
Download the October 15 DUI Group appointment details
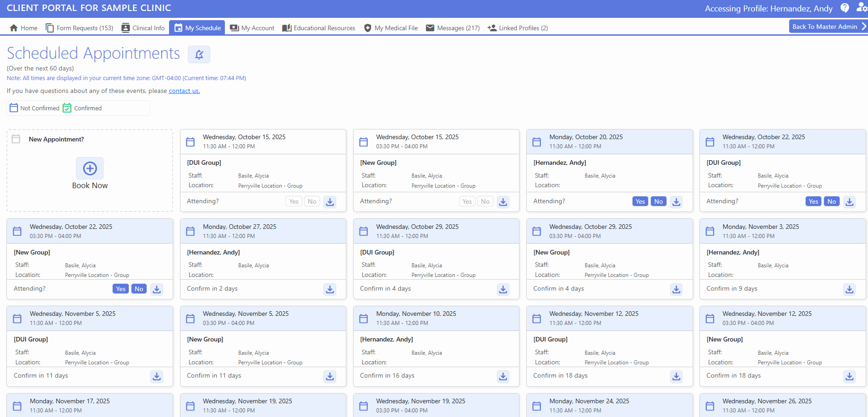(330, 201)
